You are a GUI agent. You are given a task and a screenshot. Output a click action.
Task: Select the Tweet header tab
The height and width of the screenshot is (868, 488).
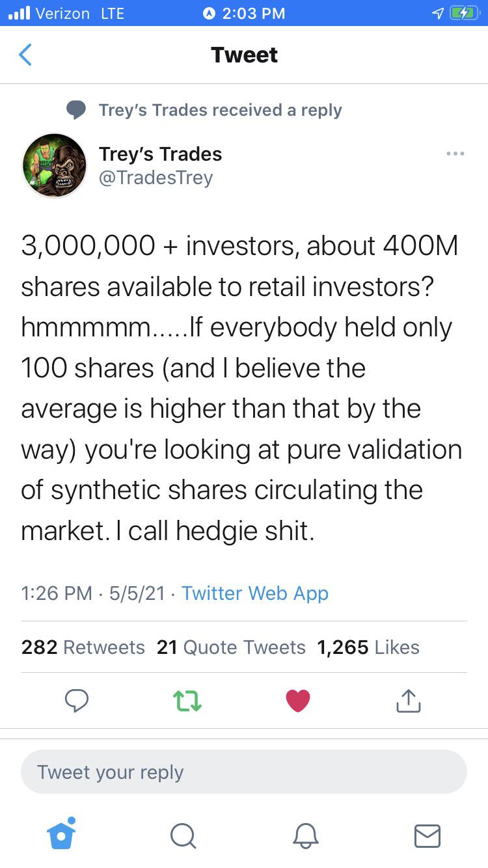244,55
